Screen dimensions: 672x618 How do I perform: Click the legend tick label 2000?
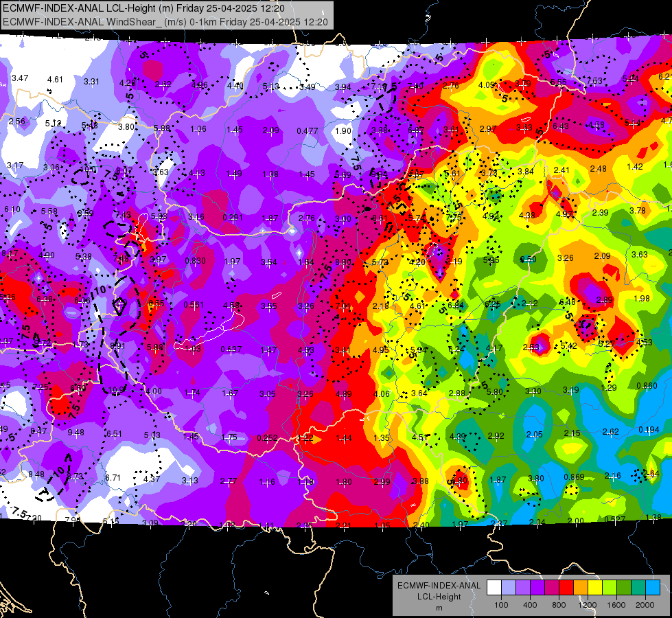(645, 605)
